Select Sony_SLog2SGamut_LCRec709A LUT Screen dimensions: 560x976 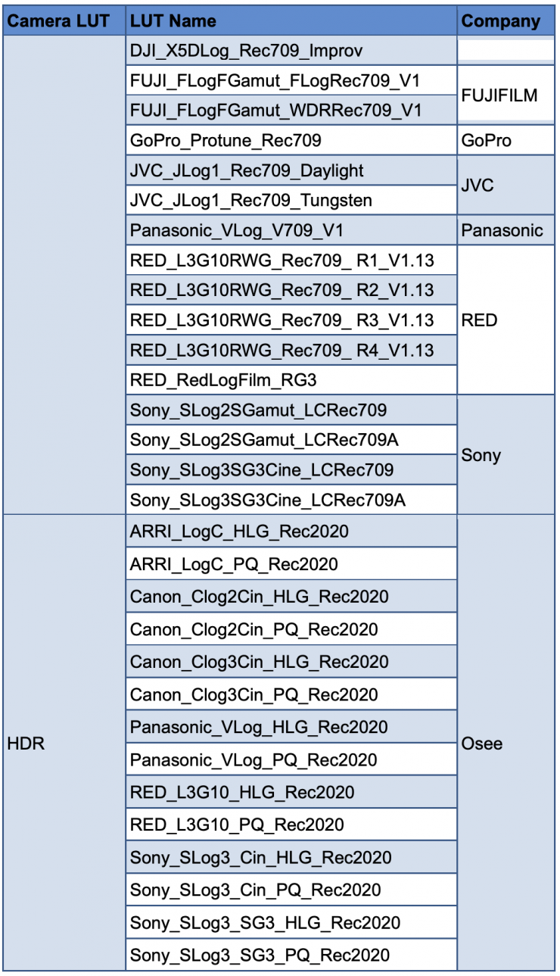(x=263, y=440)
